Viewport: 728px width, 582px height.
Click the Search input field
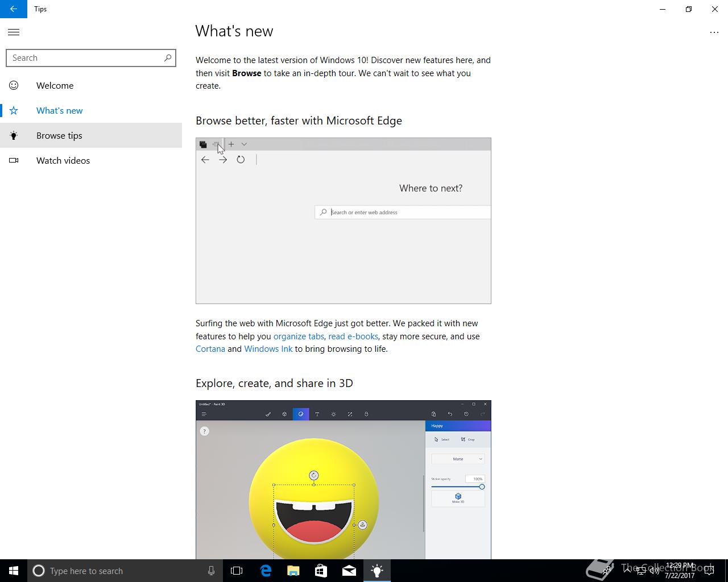point(91,58)
